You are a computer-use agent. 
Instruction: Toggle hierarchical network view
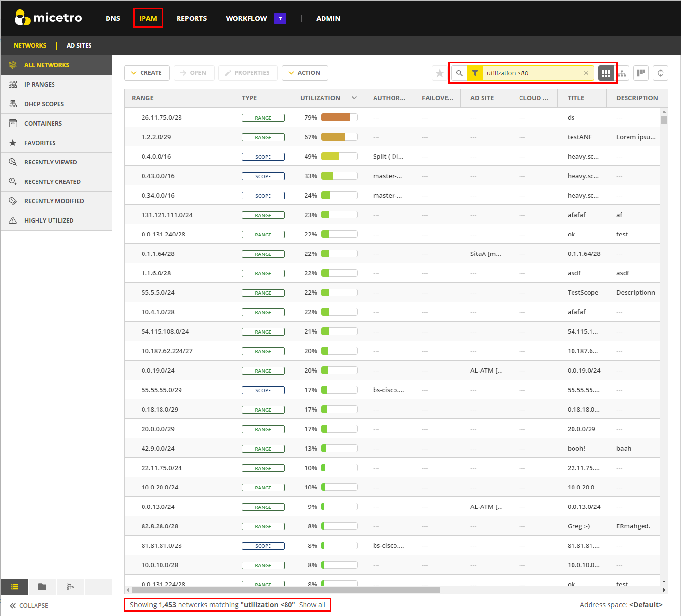tap(622, 73)
